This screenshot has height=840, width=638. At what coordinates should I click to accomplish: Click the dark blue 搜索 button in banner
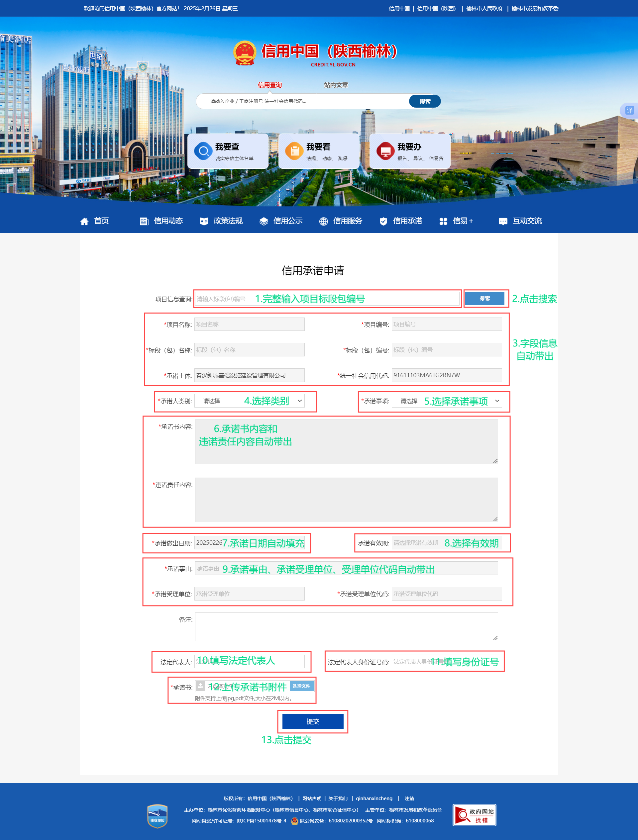pyautogui.click(x=425, y=101)
